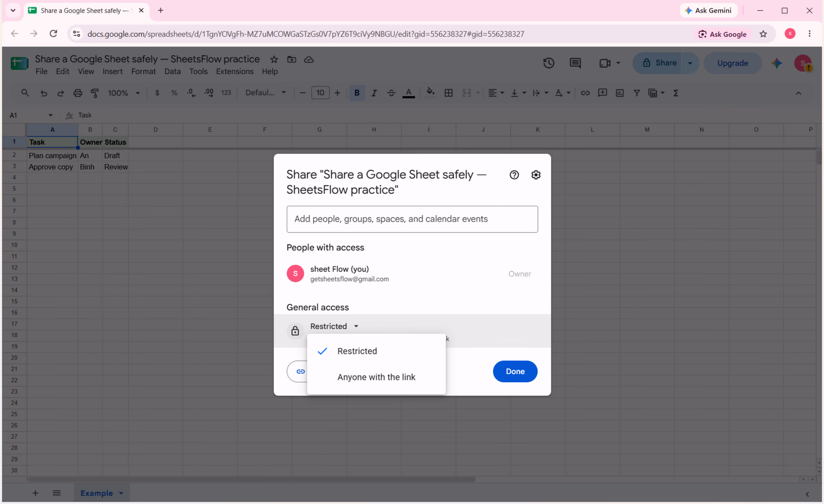Screen dimensions: 824x504
Task: Toggle bold formatting button
Action: (357, 93)
